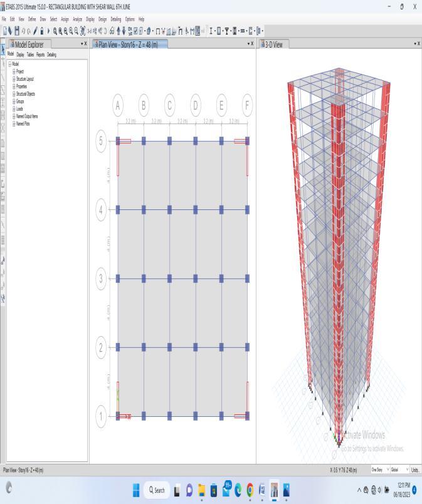
Task: Move down in list blue arrow
Action: tap(124, 31)
